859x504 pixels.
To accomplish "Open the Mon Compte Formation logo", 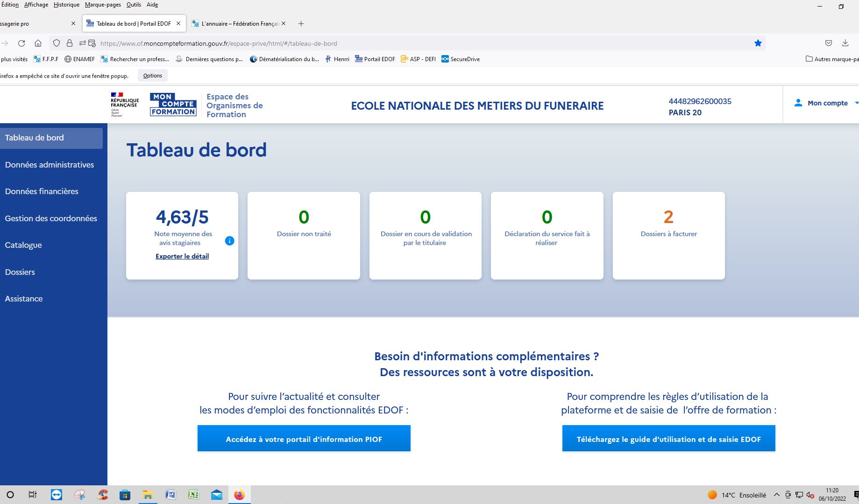I will 173,104.
